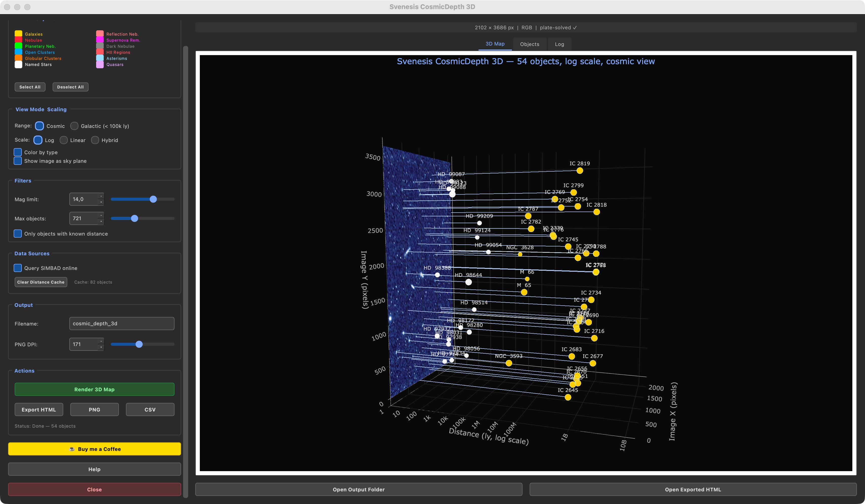The height and width of the screenshot is (504, 865).
Task: Toggle Query SIMBAD online
Action: pyautogui.click(x=18, y=268)
